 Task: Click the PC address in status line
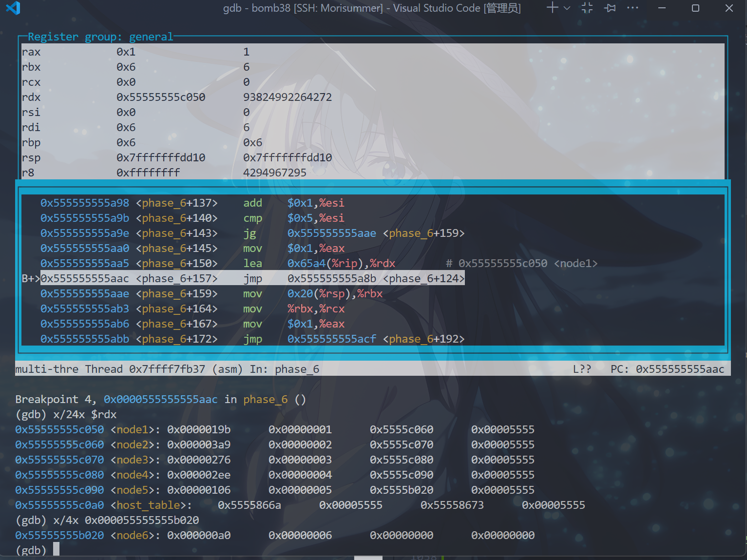pos(680,369)
